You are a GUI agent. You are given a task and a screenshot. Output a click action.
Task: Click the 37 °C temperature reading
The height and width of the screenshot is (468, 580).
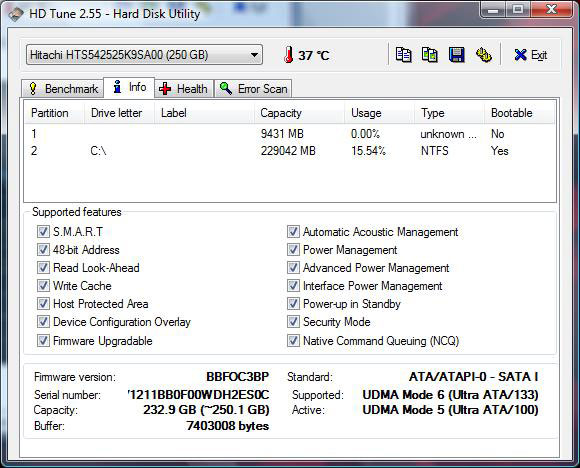314,55
